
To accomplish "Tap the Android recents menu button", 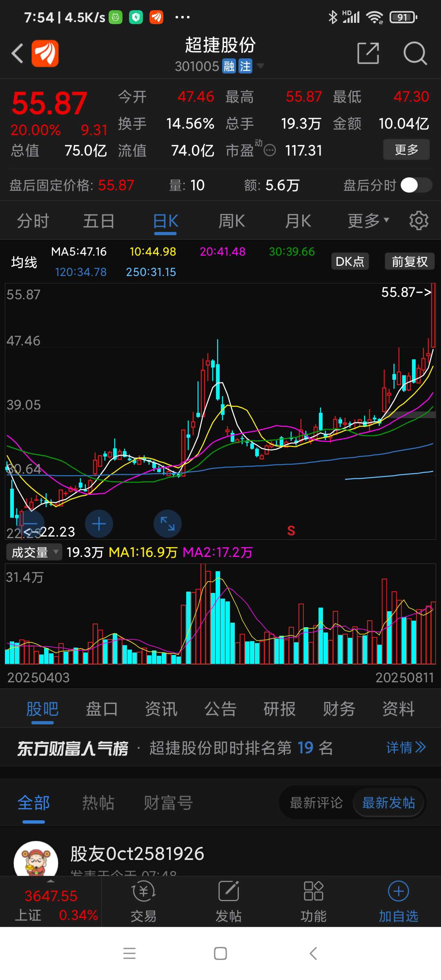I will coord(129,953).
